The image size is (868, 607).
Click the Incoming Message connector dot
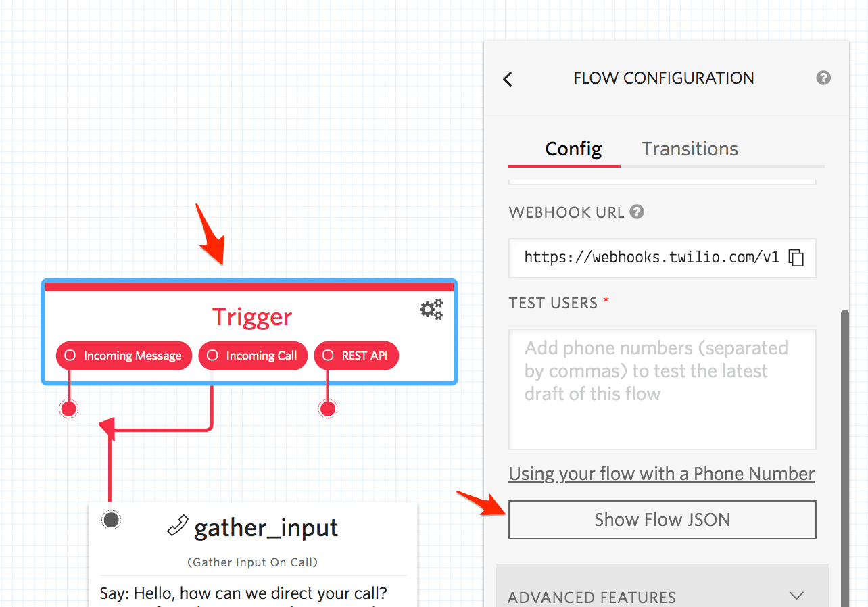pos(68,408)
